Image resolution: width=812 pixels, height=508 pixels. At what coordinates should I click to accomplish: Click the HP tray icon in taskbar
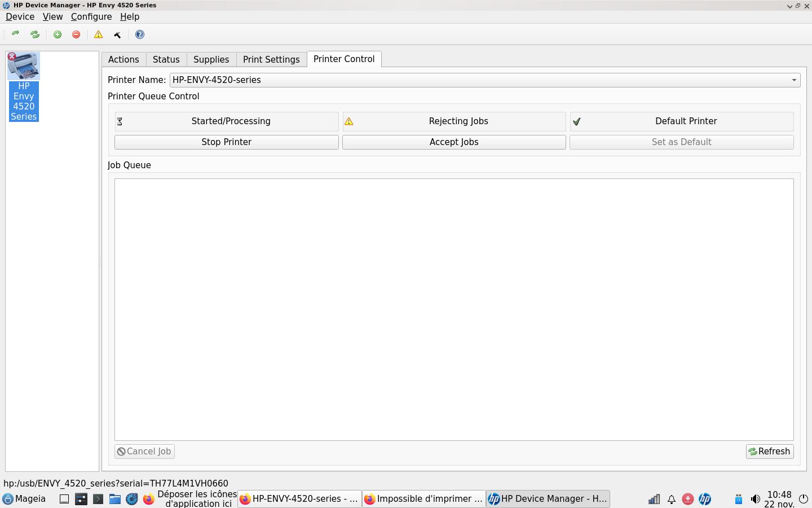(x=705, y=499)
